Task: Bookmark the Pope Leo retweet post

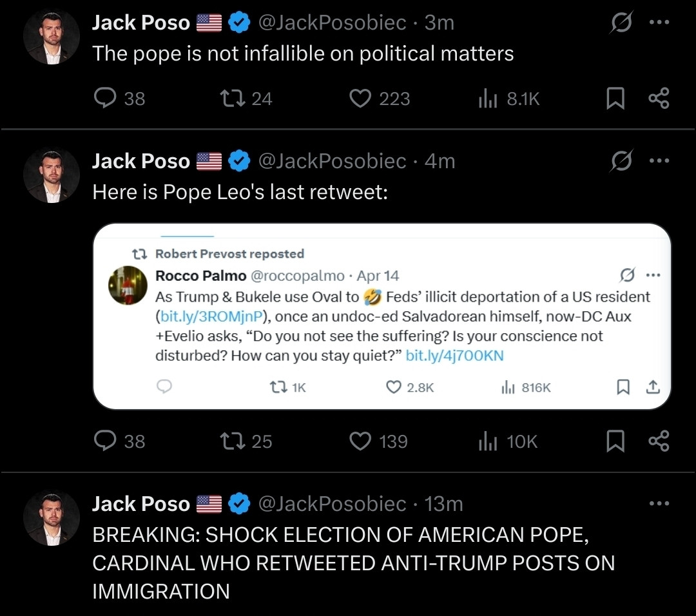Action: (615, 441)
